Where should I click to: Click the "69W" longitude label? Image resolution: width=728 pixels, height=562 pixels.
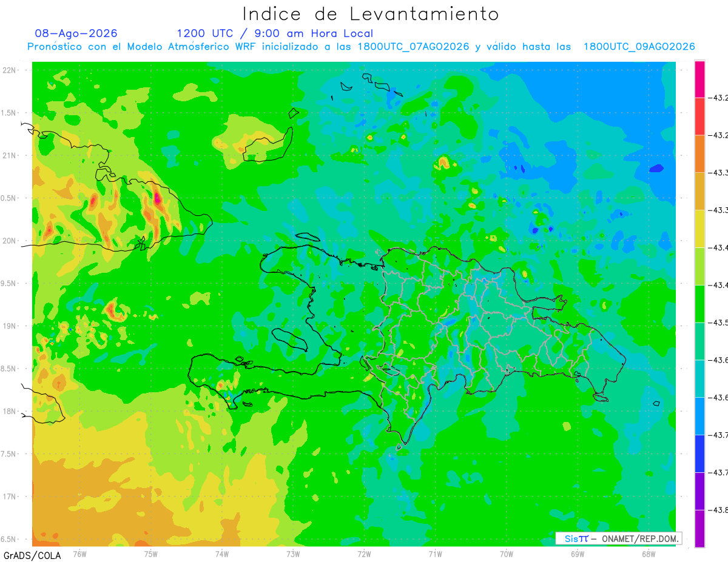pos(578,554)
